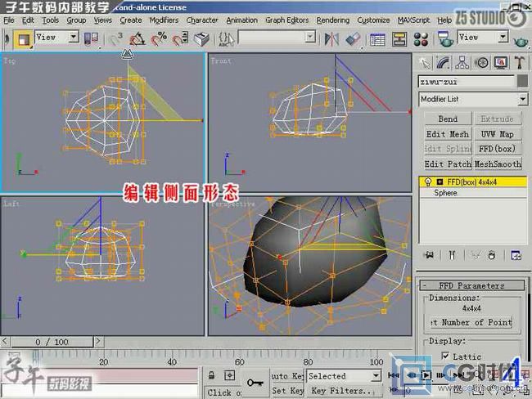The width and height of the screenshot is (532, 399).
Task: Click the MeshSmooth modifier button
Action: tap(498, 164)
